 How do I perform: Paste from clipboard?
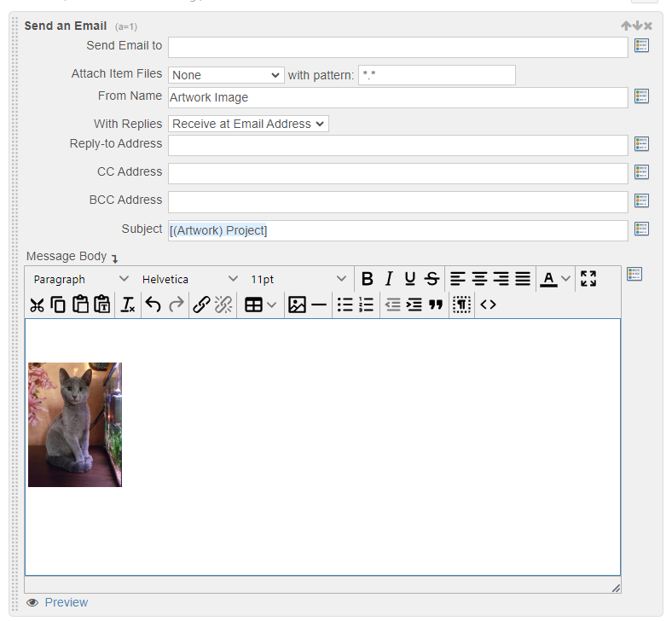(x=80, y=305)
